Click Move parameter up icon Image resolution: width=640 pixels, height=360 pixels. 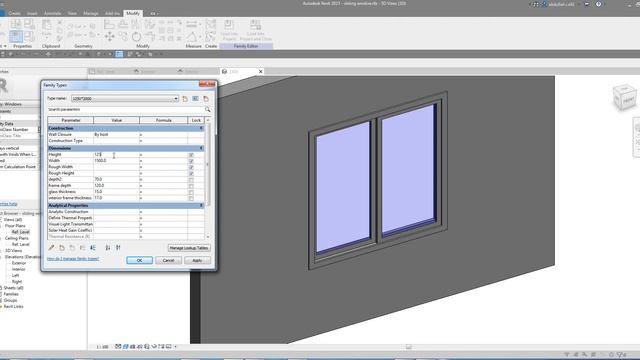(82, 247)
